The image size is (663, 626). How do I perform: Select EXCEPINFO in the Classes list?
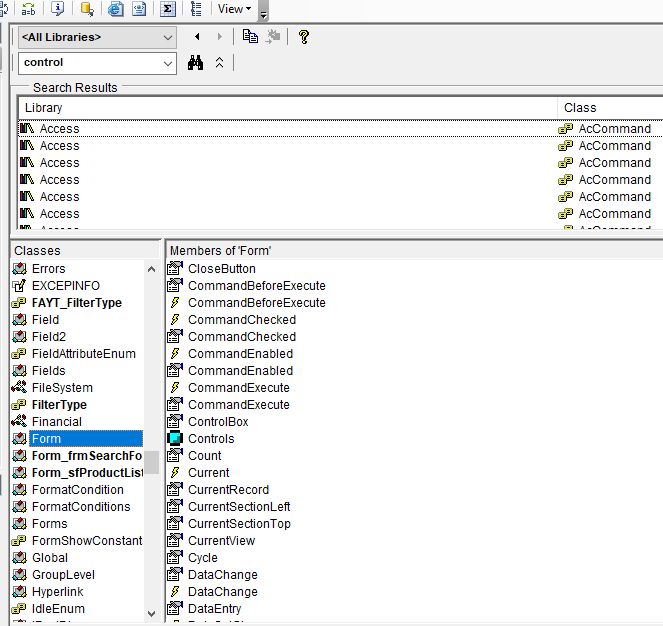pyautogui.click(x=66, y=286)
